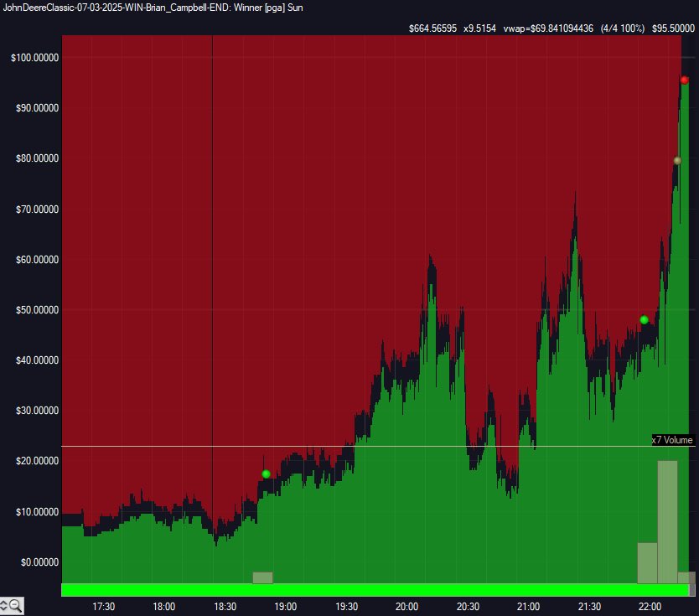Click the '17:30' time axis label

click(103, 607)
